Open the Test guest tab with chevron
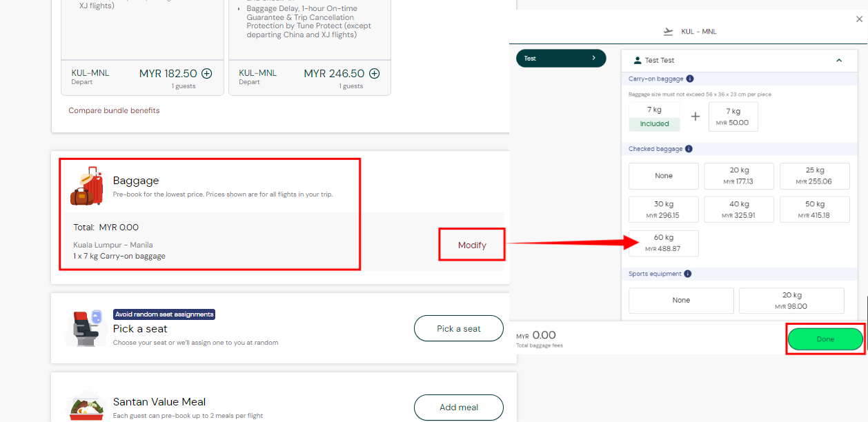 [x=560, y=59]
